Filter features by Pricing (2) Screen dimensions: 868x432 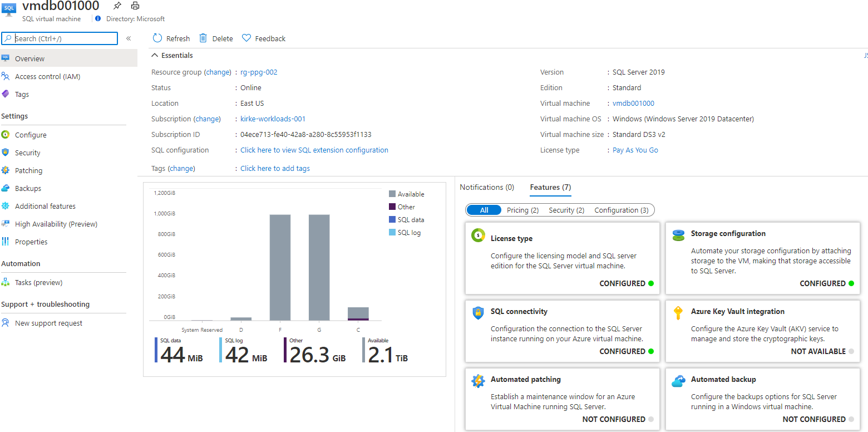pyautogui.click(x=522, y=210)
